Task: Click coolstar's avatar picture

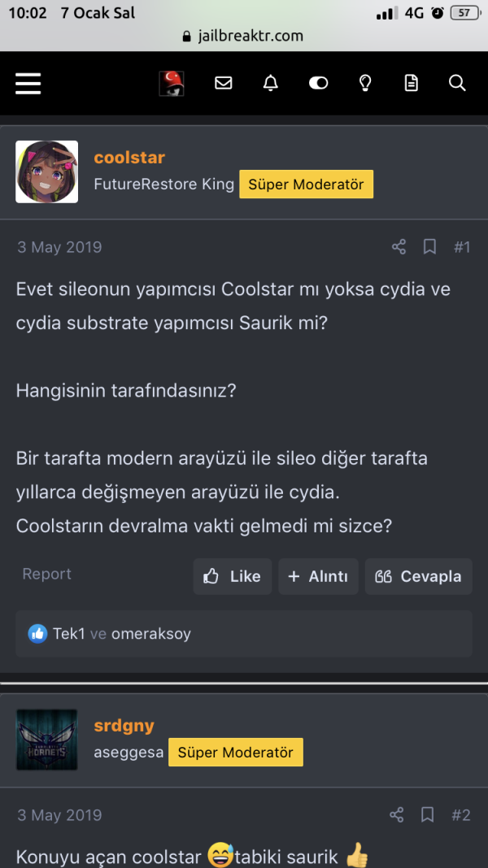Action: point(46,171)
